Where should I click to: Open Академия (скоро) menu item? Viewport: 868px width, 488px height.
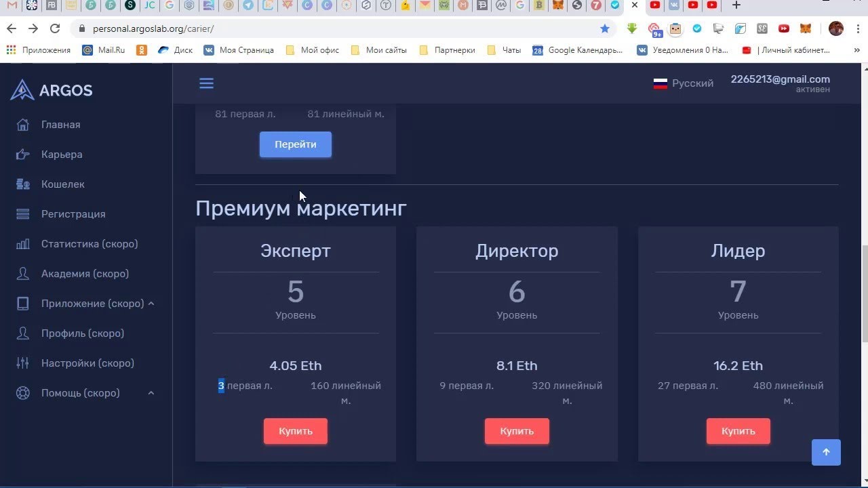tap(85, 274)
